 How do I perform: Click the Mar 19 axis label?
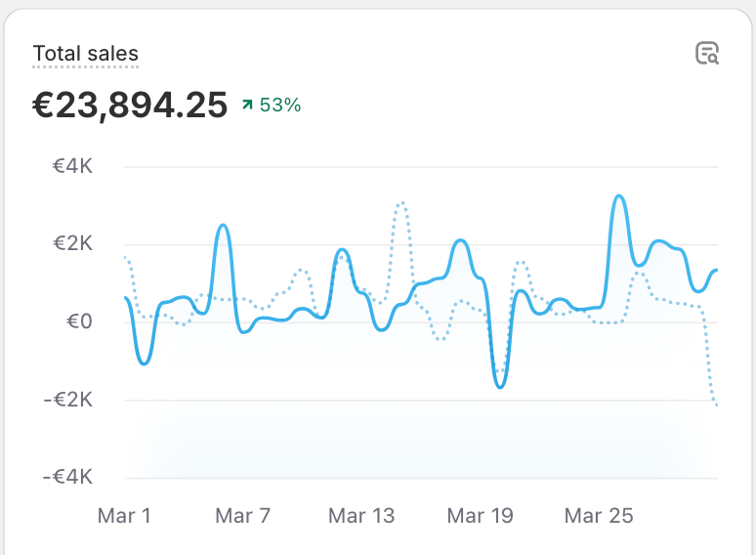pos(480,516)
